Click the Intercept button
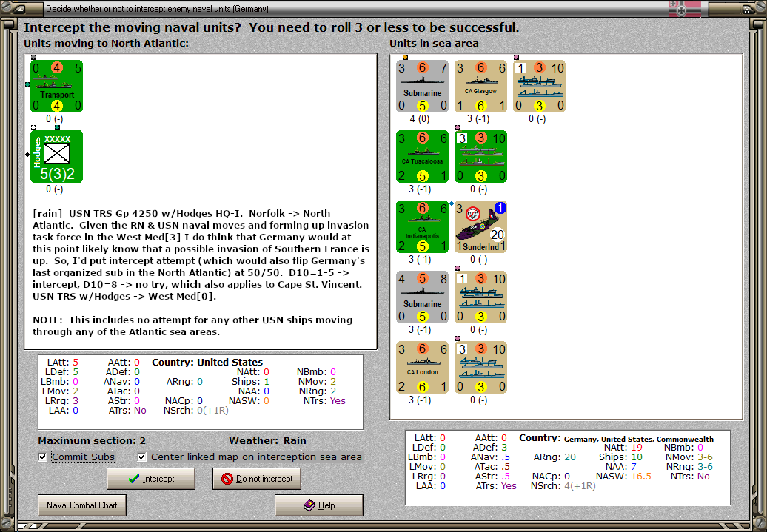This screenshot has width=767, height=532. [x=151, y=479]
